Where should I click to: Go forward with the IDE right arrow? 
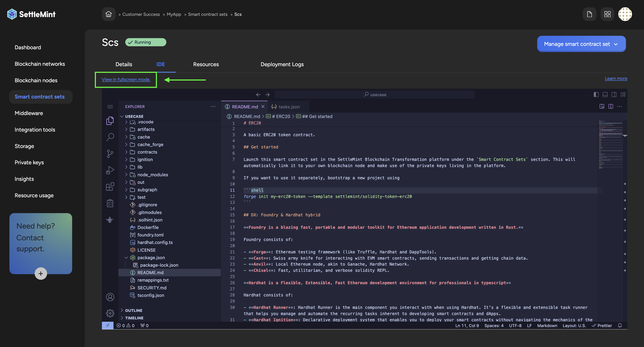click(x=267, y=94)
